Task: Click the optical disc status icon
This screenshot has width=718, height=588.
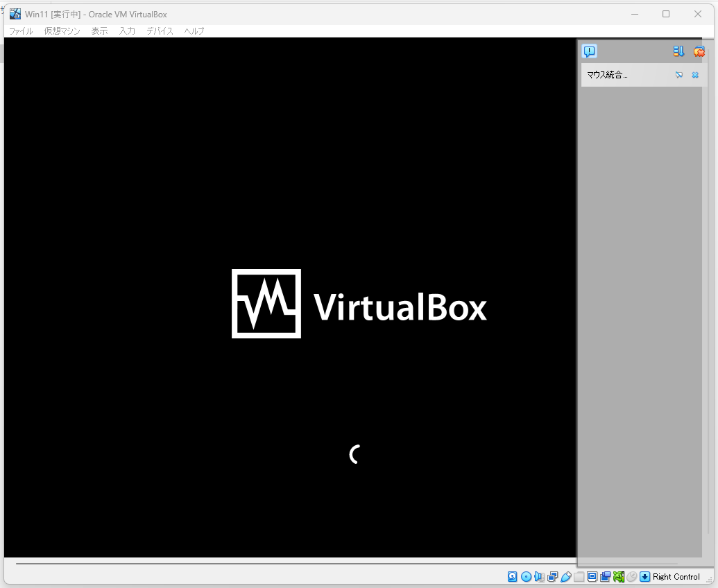Action: click(x=526, y=577)
